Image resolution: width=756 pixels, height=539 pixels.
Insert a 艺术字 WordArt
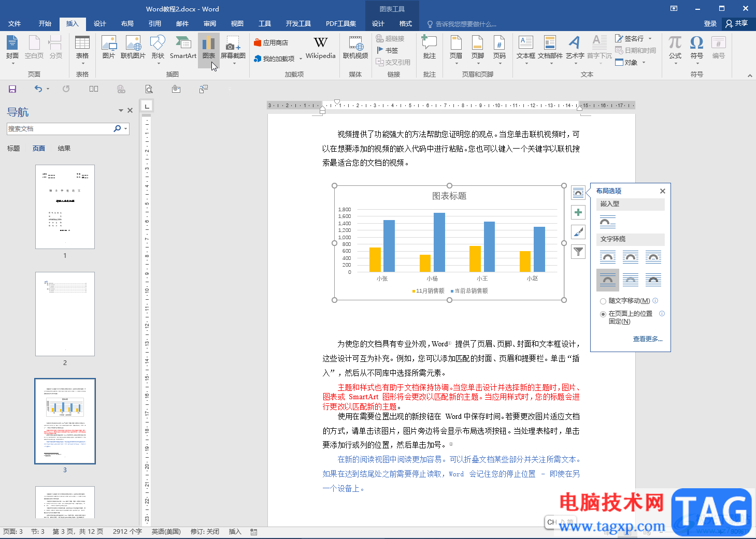tap(574, 48)
